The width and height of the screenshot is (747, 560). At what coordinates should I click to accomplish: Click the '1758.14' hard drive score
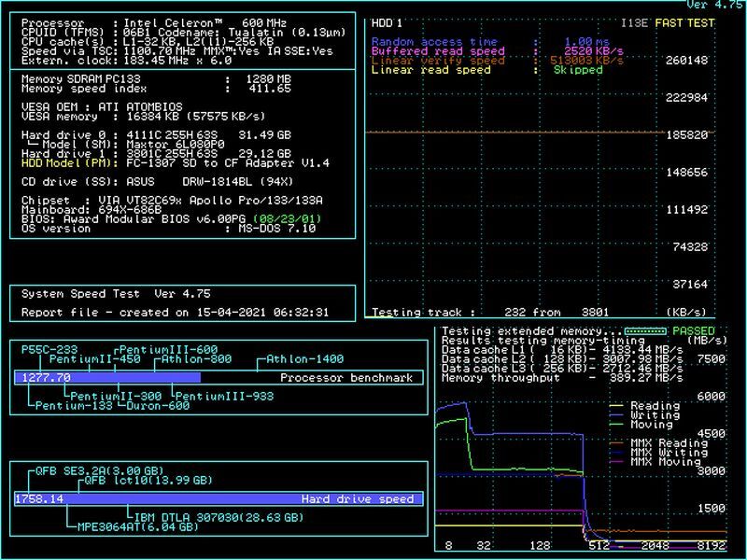(39, 499)
